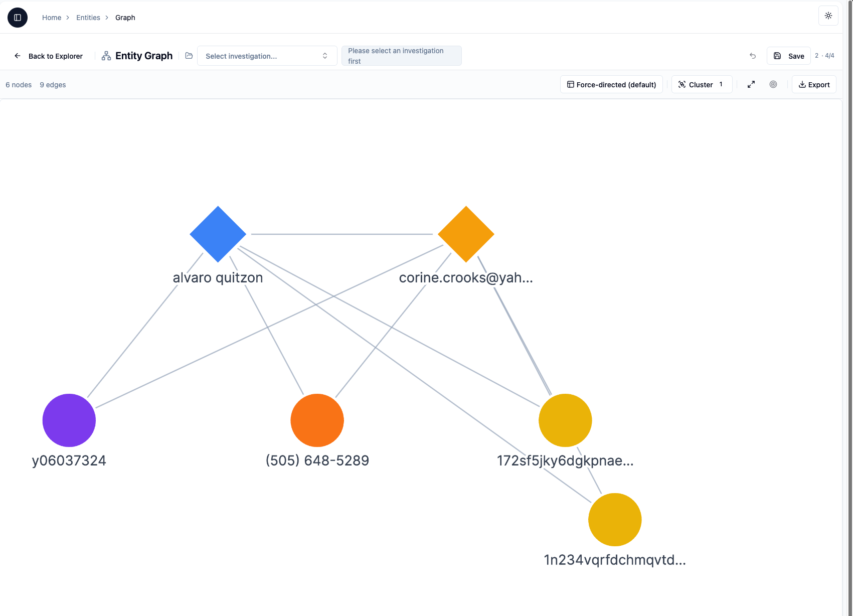Toggle the sidebar panel button top-left
853x616 pixels.
[x=18, y=17]
